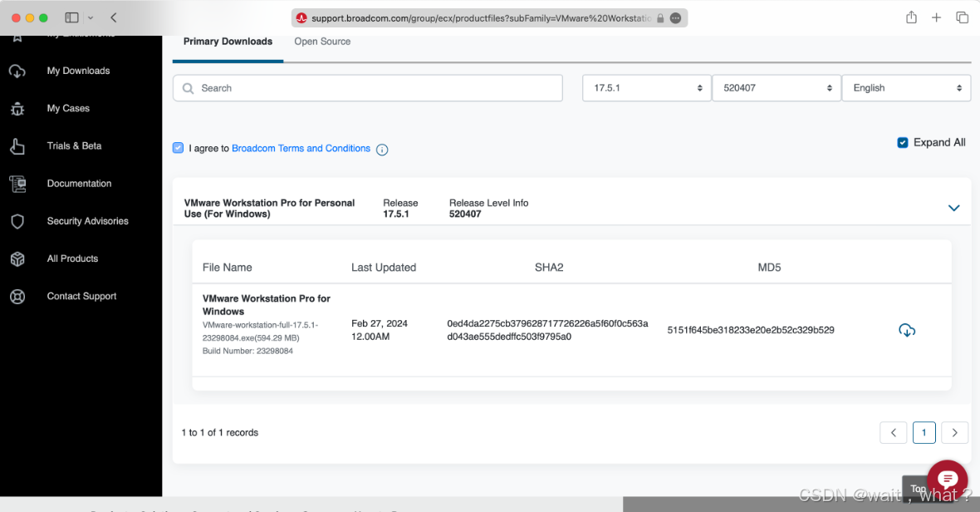The width and height of the screenshot is (980, 512).
Task: Open Broadcom Terms and Conditions link
Action: pos(301,148)
